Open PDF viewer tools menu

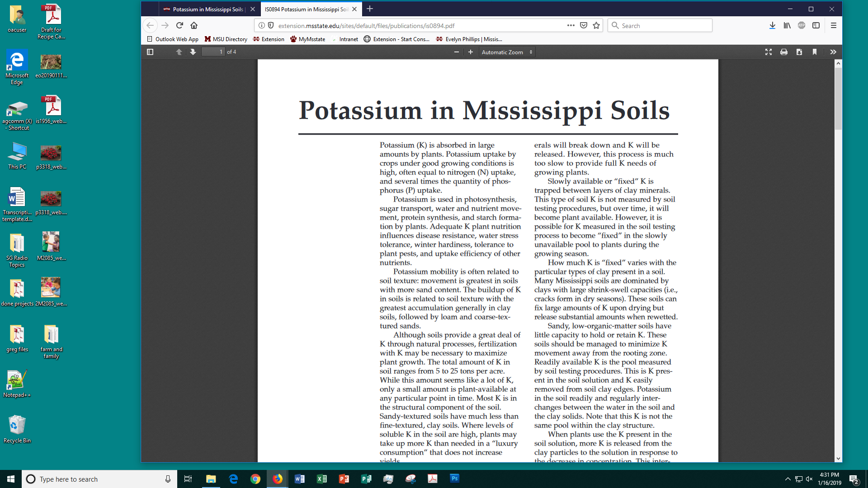(x=833, y=52)
